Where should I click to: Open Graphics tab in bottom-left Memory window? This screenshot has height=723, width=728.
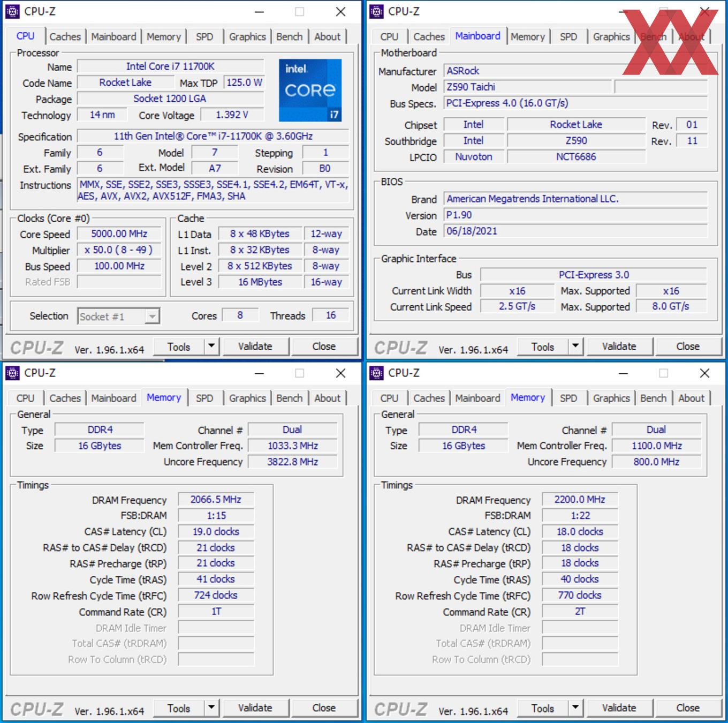point(247,398)
